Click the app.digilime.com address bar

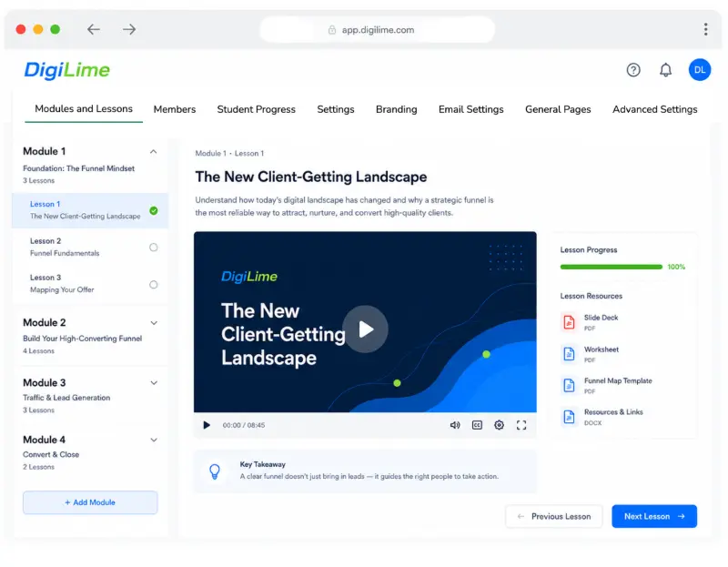(377, 30)
